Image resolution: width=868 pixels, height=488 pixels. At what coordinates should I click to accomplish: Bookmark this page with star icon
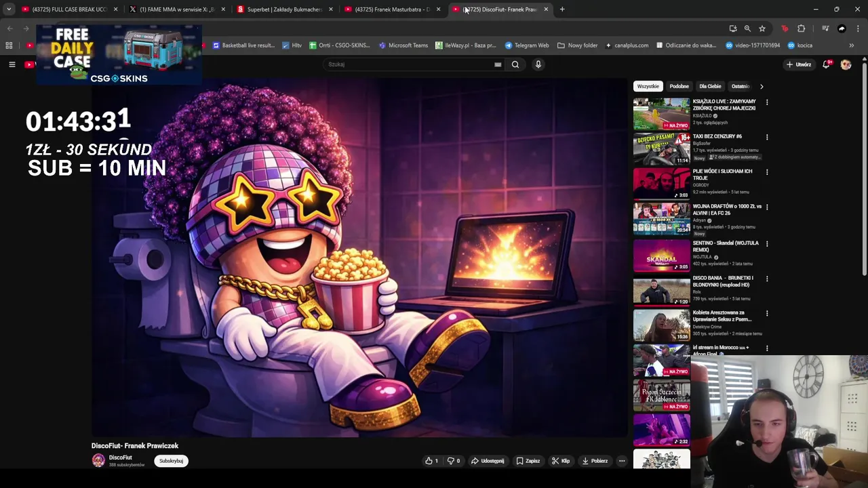pyautogui.click(x=762, y=28)
